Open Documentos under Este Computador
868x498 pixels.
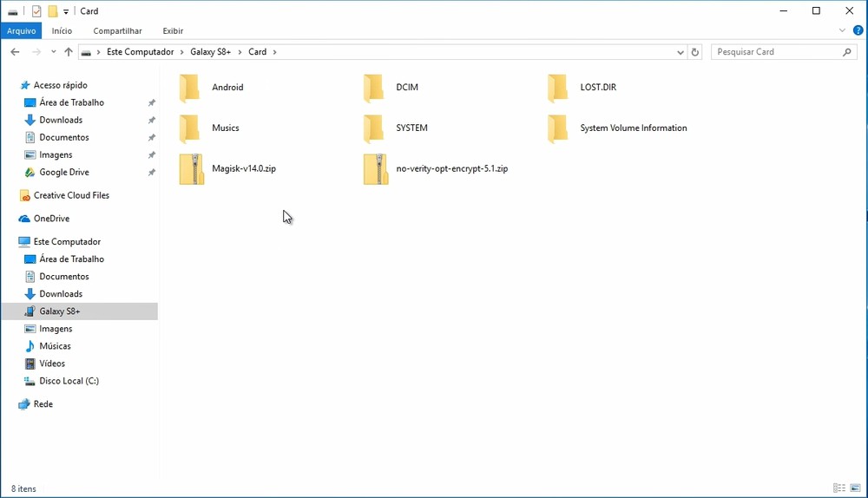56,277
